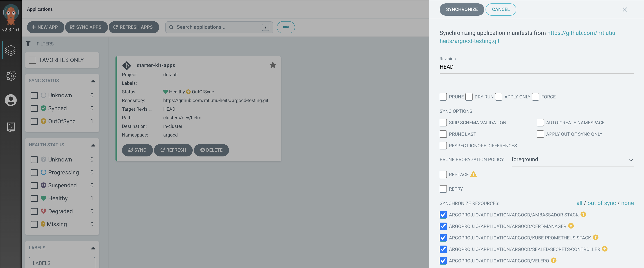The width and height of the screenshot is (644, 268).
Task: Select the 'out of sync' resources link
Action: pyautogui.click(x=602, y=203)
